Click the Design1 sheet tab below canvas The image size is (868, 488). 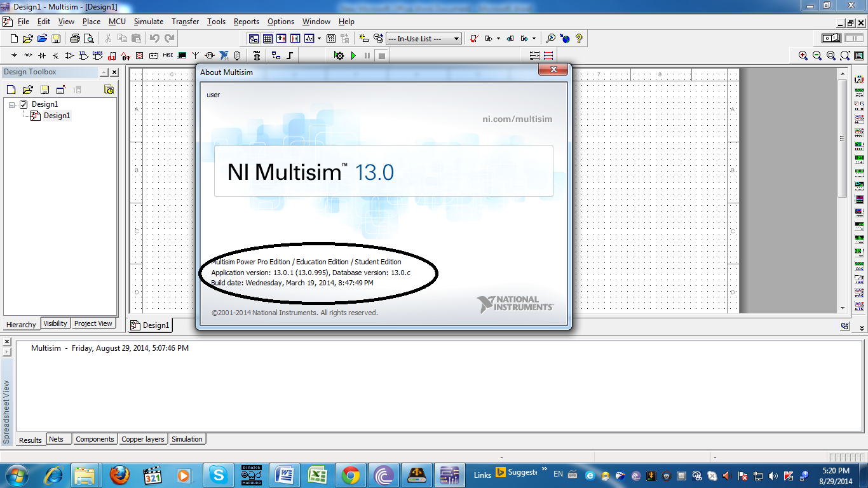click(151, 325)
